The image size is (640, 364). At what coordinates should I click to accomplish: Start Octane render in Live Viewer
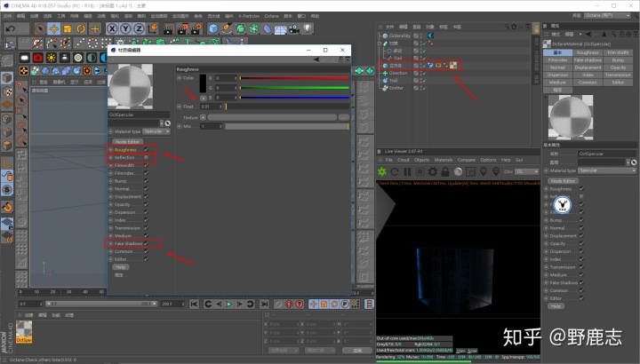coord(382,171)
